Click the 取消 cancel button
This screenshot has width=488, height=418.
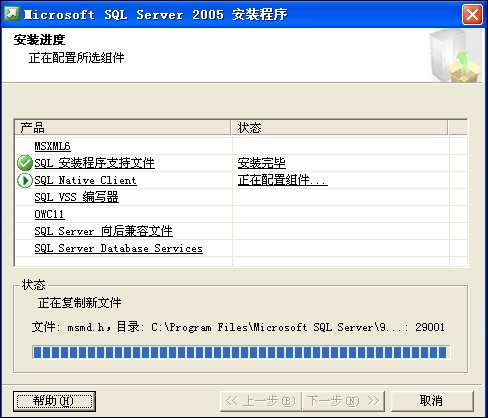click(x=432, y=401)
